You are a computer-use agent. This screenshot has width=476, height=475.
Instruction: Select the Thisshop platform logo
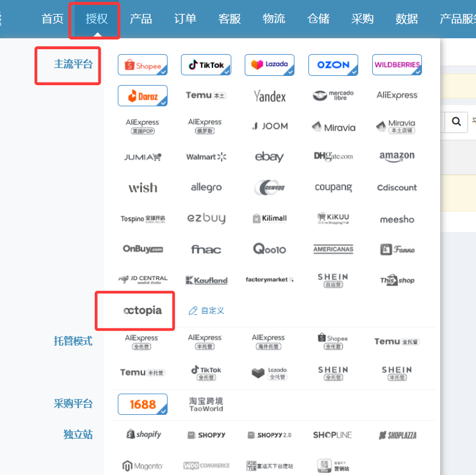click(397, 280)
